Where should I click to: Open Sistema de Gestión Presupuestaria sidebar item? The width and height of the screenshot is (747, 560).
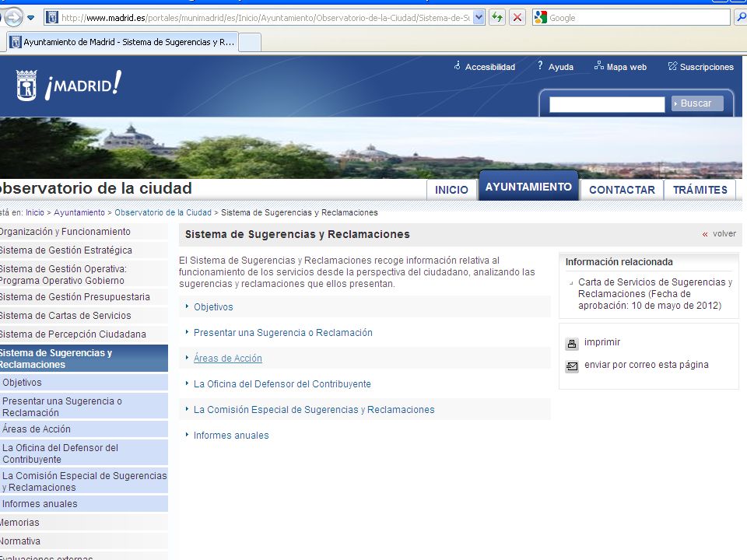(83, 296)
